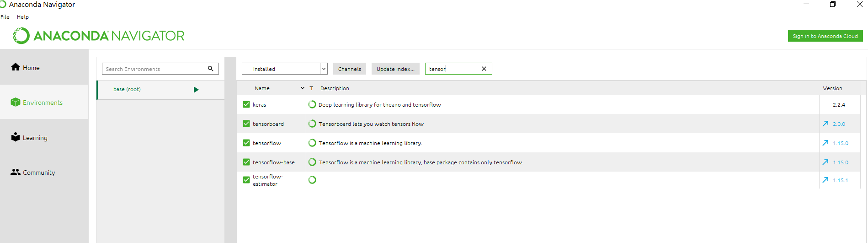Click the package type icon for tensorflow-base
The height and width of the screenshot is (243, 868).
312,162
